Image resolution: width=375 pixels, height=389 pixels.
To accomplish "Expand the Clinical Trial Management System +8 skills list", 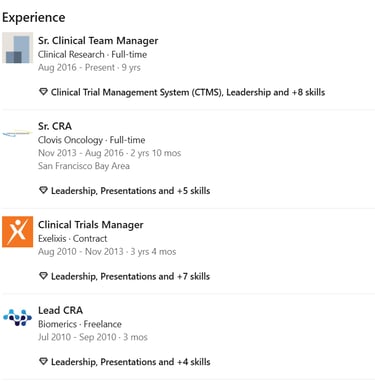I will [188, 92].
